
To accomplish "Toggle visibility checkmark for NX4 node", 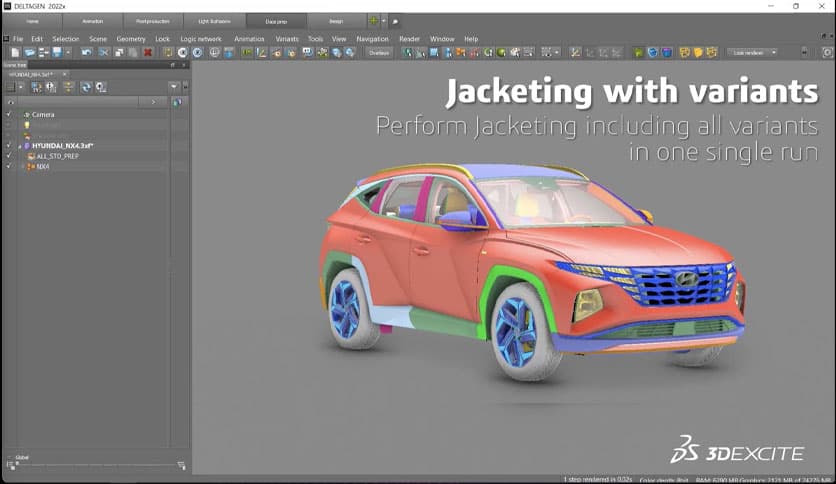I will [9, 166].
